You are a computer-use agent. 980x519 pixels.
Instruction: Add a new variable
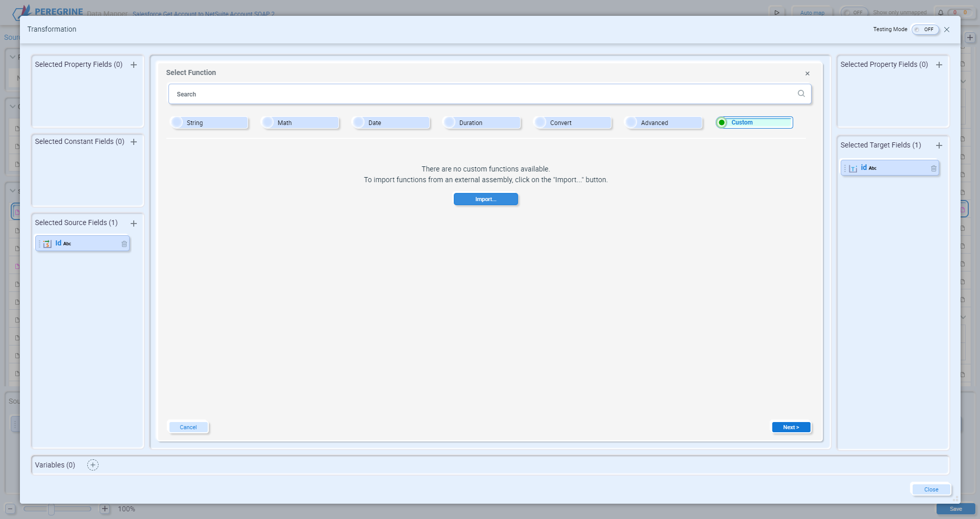[x=93, y=465]
